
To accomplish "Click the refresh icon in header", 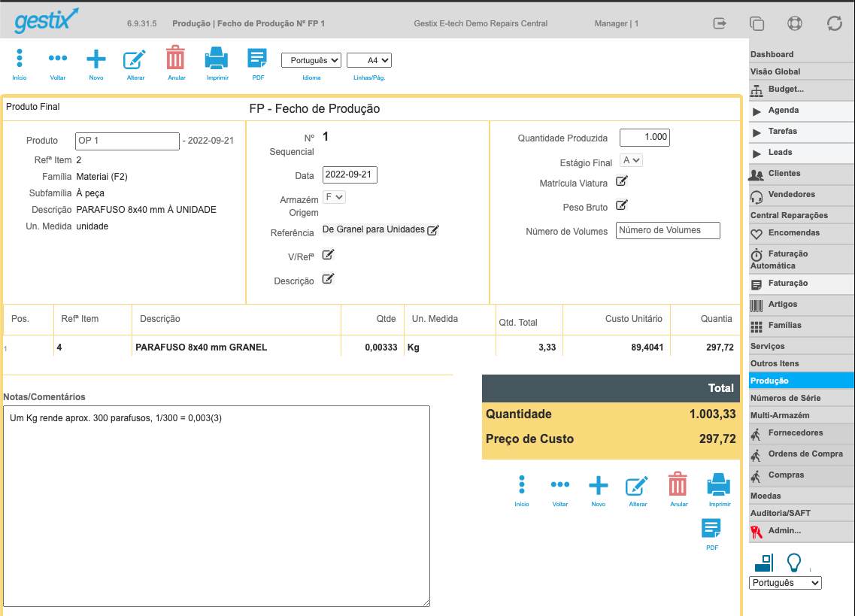I will (834, 23).
